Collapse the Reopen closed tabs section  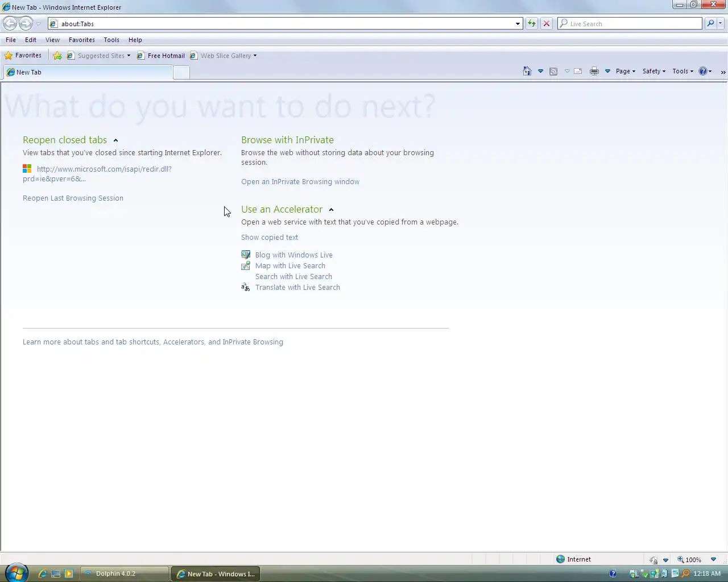[x=115, y=140]
